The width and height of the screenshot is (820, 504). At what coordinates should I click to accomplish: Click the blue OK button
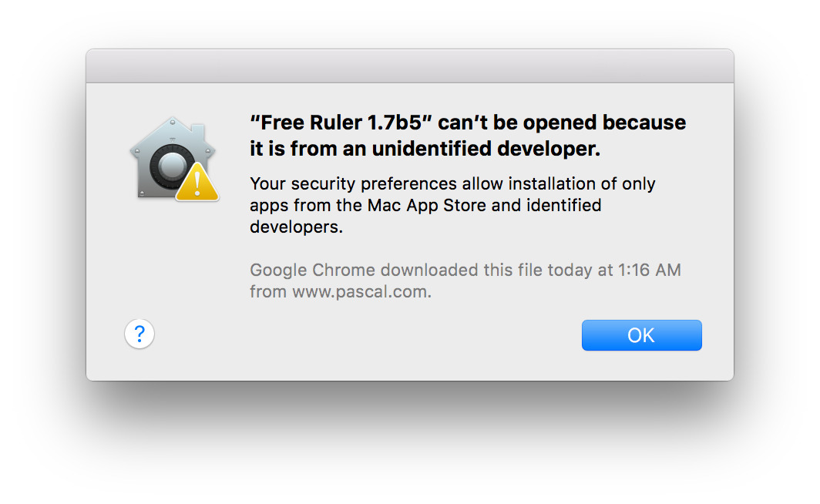pyautogui.click(x=642, y=335)
